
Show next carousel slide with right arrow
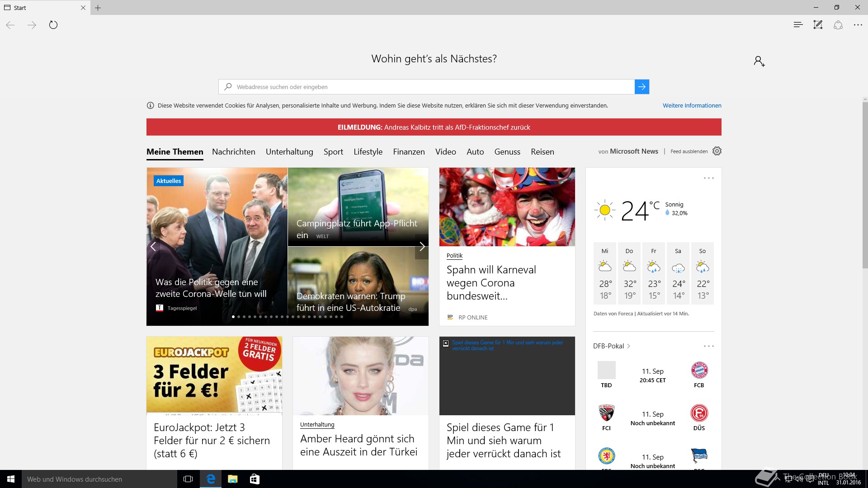coord(422,247)
